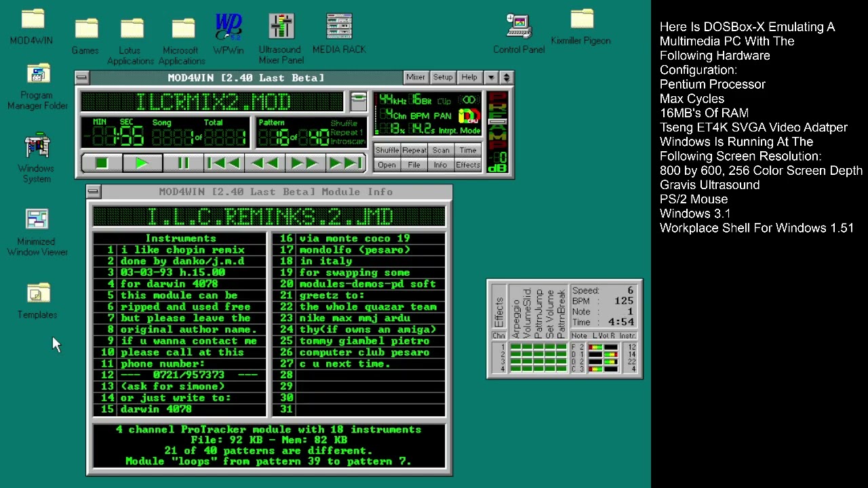Fast forward the module
This screenshot has width=868, height=488.
(304, 163)
